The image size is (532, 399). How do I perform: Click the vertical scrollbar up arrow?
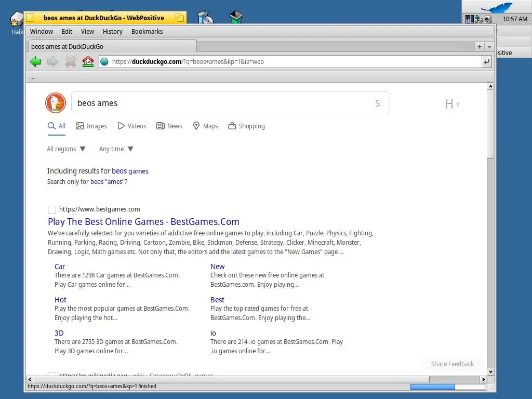pos(490,87)
